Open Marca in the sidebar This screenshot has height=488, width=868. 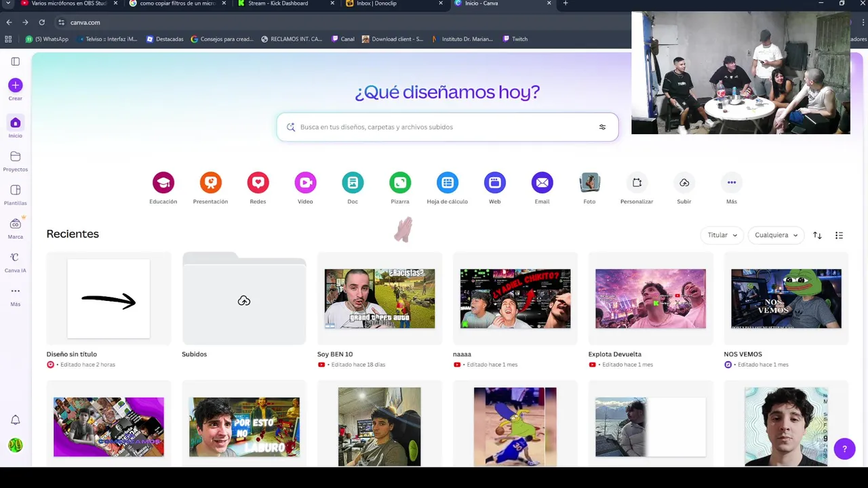[x=16, y=228]
